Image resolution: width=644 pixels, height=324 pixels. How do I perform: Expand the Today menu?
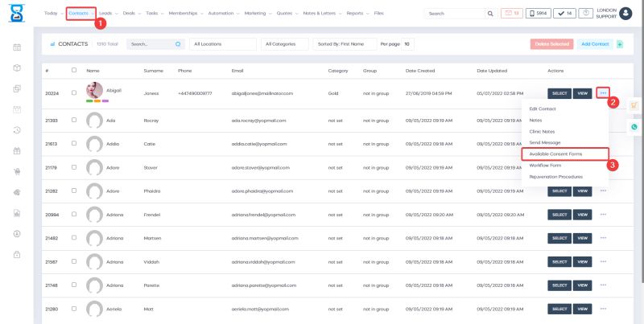[53, 14]
